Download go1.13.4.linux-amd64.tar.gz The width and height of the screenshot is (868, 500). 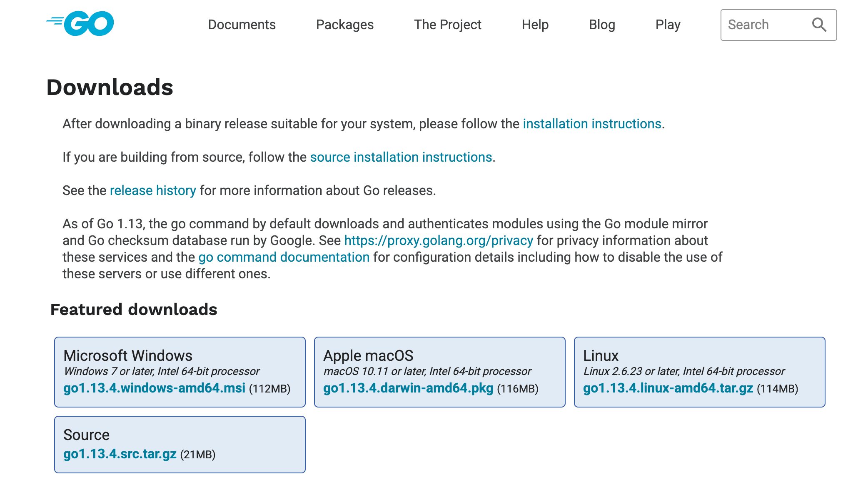[x=668, y=388]
